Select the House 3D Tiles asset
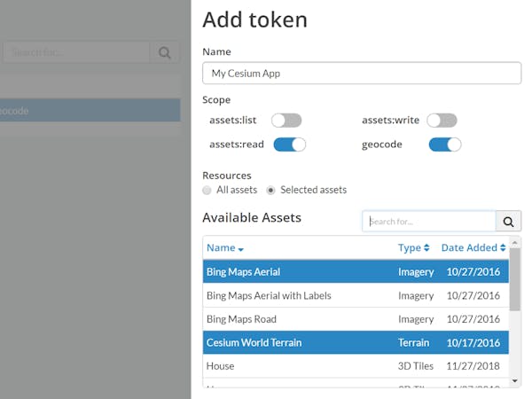The height and width of the screenshot is (399, 532). [356, 366]
